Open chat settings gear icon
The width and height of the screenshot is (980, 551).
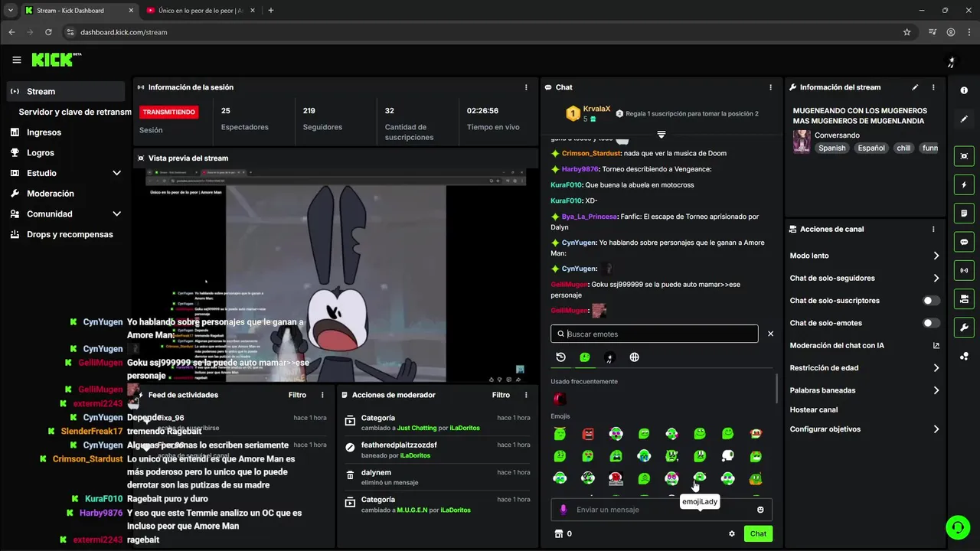tap(732, 534)
